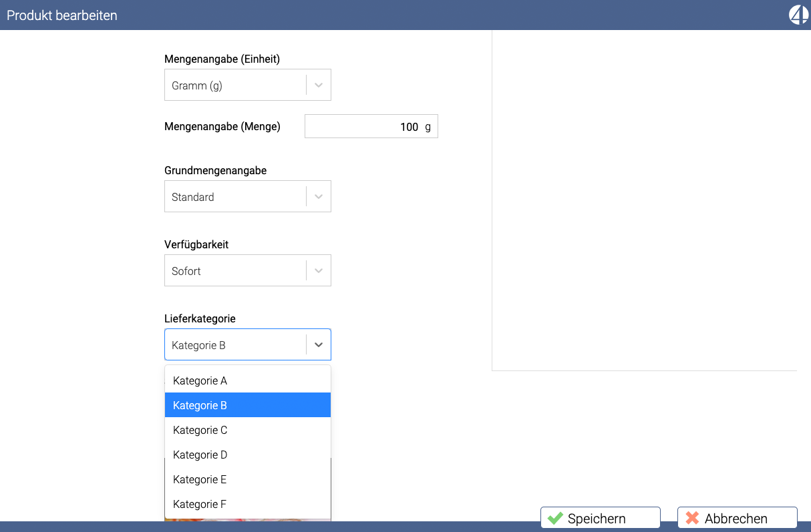Expand the Grundmengenangabe chevron arrow
The image size is (811, 532).
point(319,197)
